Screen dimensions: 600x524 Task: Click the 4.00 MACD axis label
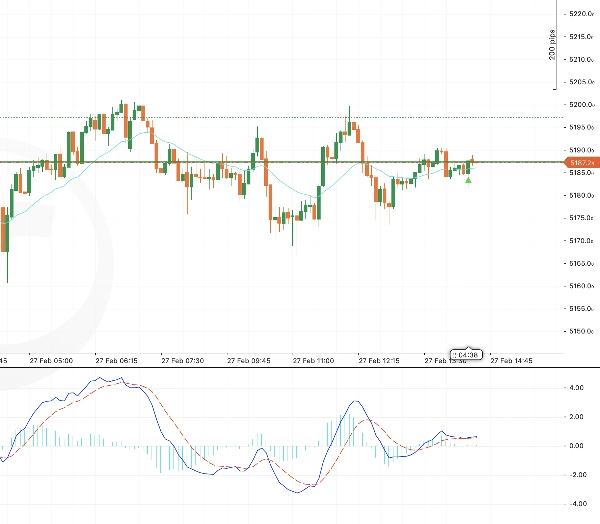tap(576, 388)
